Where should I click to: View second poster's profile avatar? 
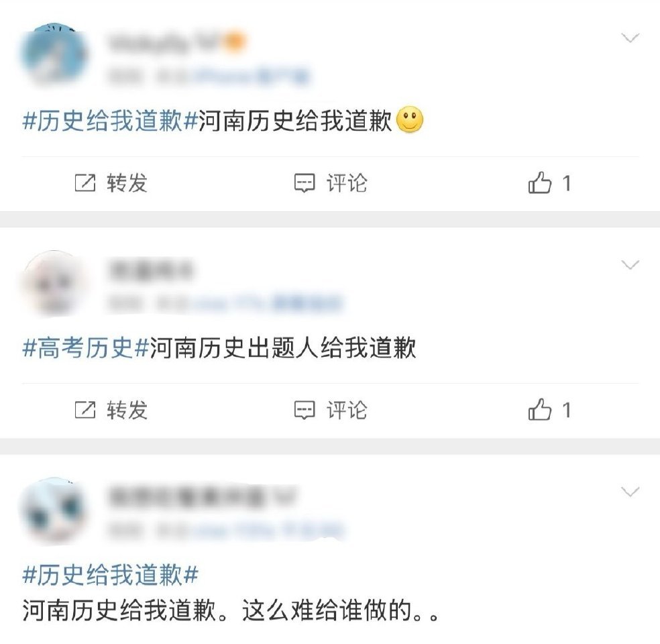tap(54, 283)
